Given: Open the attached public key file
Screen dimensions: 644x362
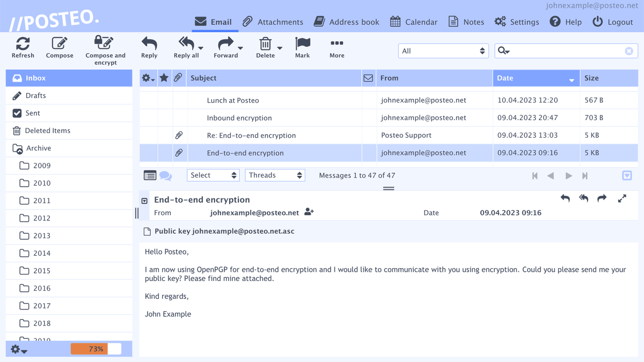Looking at the screenshot, I should pos(219,232).
